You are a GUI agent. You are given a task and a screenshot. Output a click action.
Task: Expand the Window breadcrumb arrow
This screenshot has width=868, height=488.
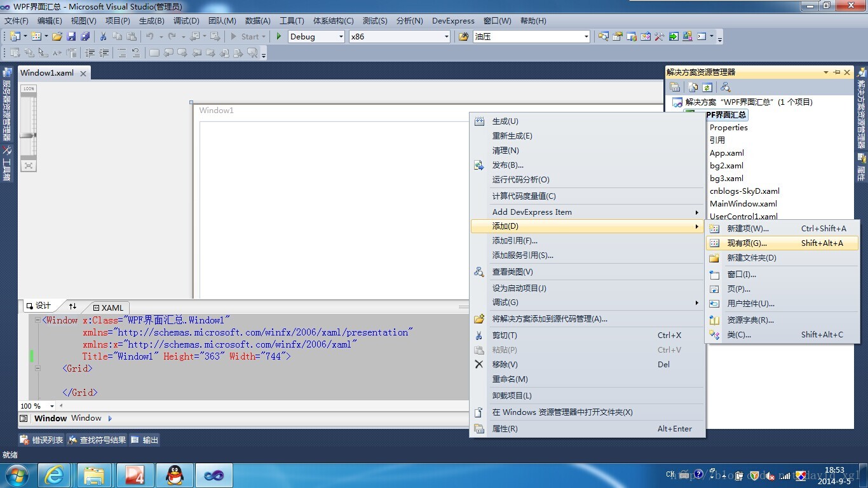pyautogui.click(x=110, y=419)
